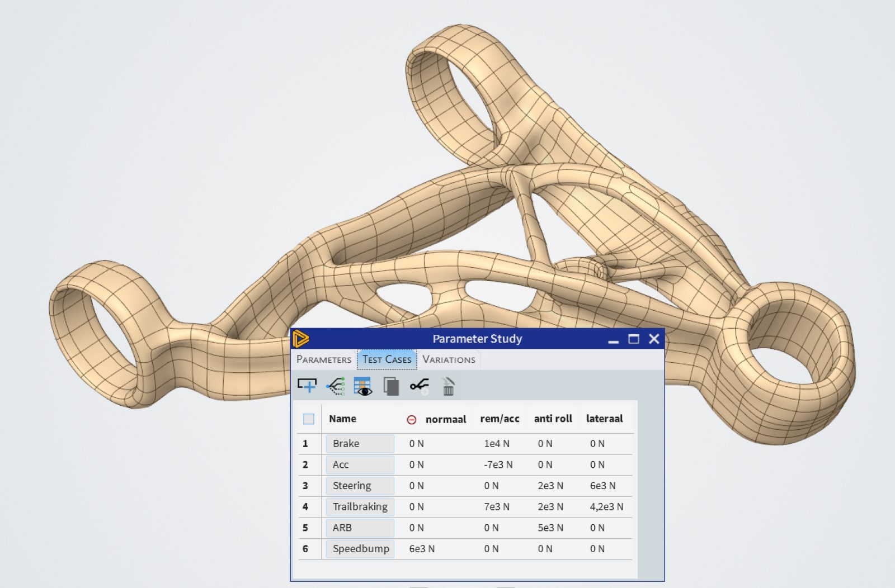
Task: Click the application logo in the Parameter Study titlebar
Action: click(x=302, y=339)
